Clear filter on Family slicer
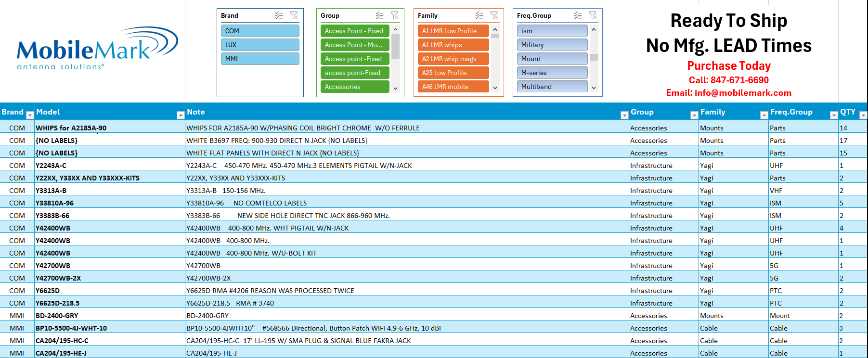This screenshot has height=358, width=868. coord(494,15)
